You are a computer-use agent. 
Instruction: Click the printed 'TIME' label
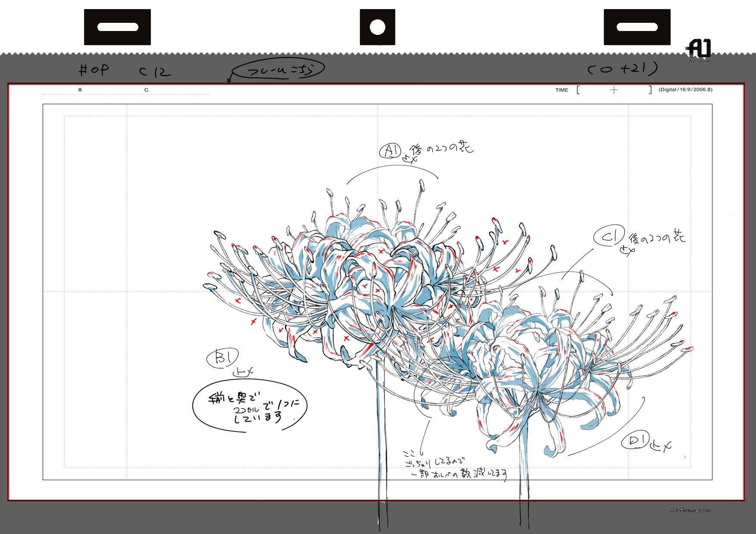pyautogui.click(x=562, y=90)
